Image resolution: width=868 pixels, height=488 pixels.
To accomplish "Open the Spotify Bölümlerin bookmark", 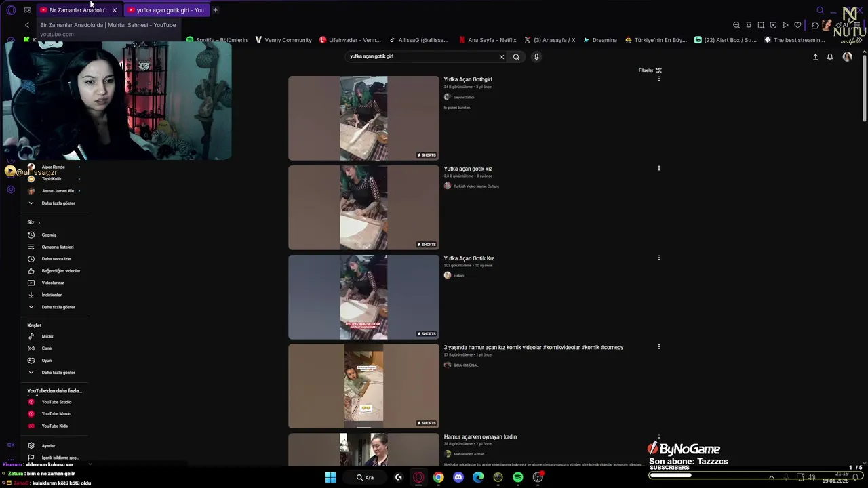I will pyautogui.click(x=217, y=40).
